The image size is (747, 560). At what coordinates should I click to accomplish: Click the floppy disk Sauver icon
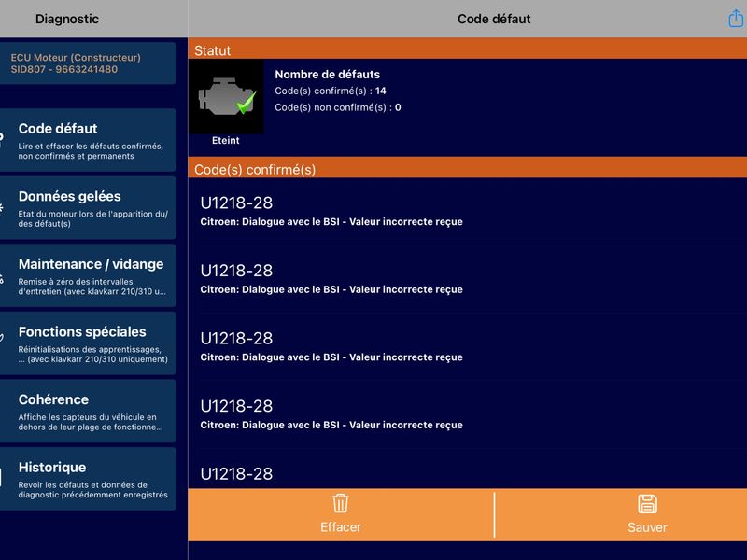click(x=647, y=504)
